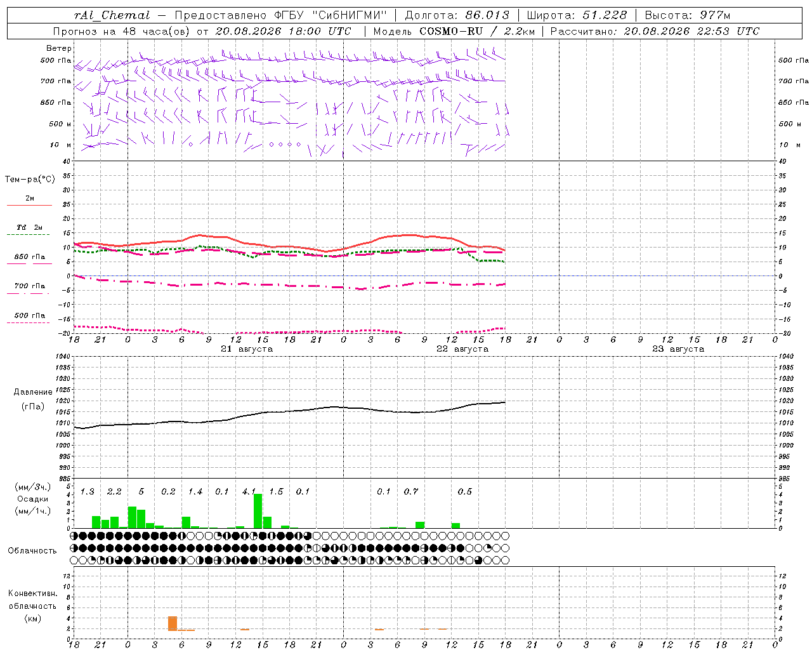The width and height of the screenshot is (812, 650).
Task: Click the Облачность row label
Action: (x=32, y=550)
